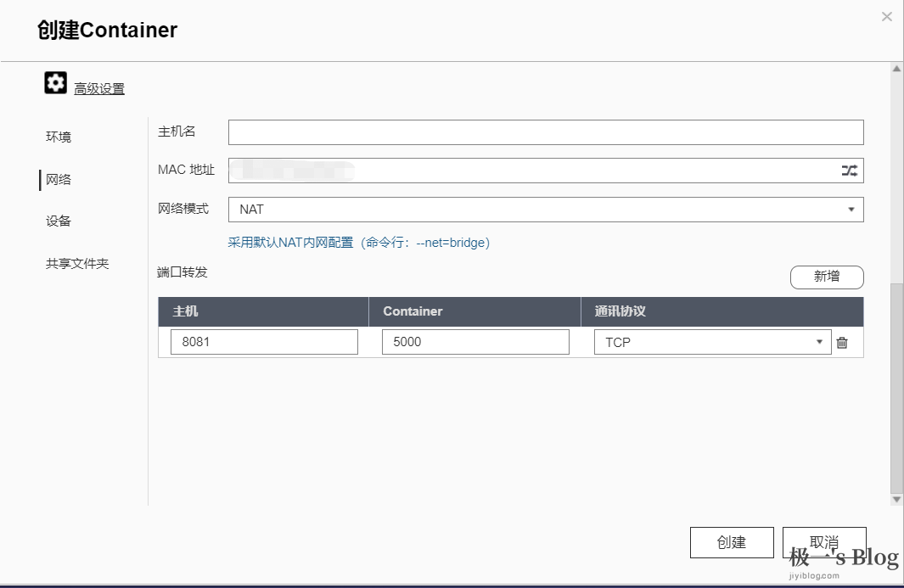
Task: Select the 网络 section
Action: point(59,179)
